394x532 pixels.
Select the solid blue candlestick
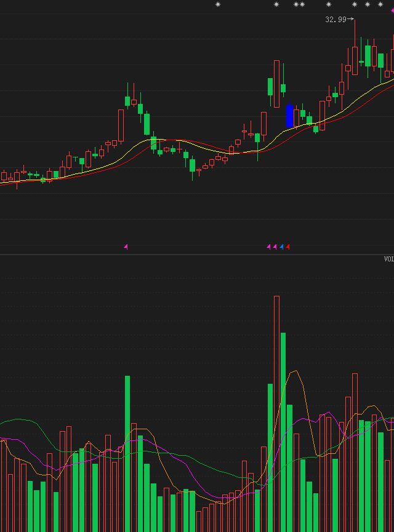click(x=290, y=116)
